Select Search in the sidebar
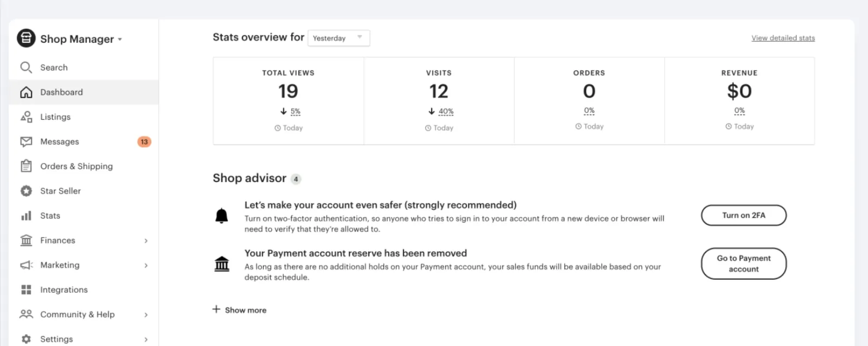The height and width of the screenshot is (346, 868). coord(83,67)
